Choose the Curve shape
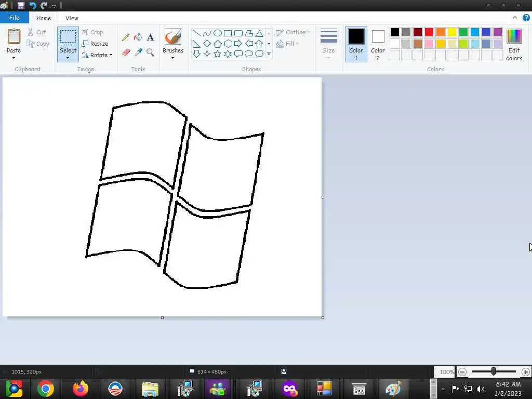Screen dimensions: 532x399 tap(207, 33)
